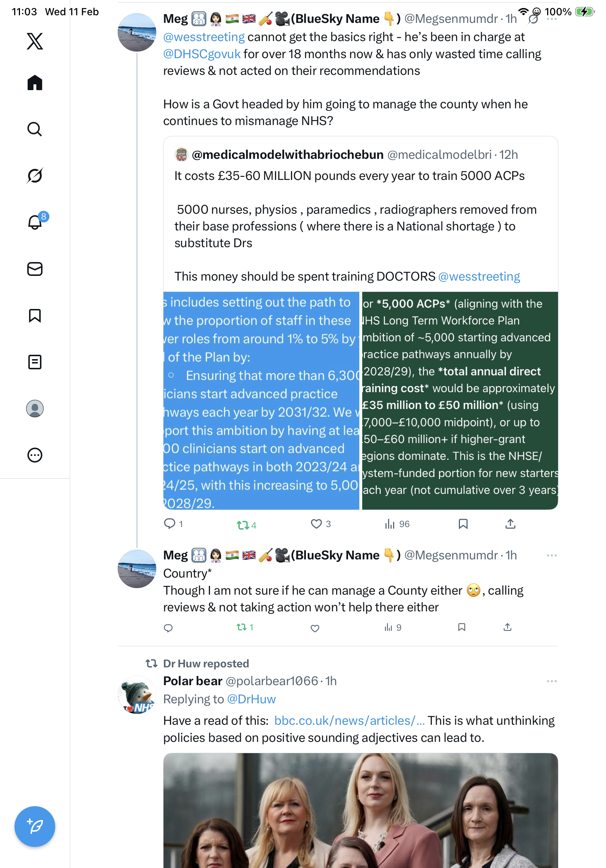
Task: Open more options on Meg's 'Country*' tweet
Action: 552,555
